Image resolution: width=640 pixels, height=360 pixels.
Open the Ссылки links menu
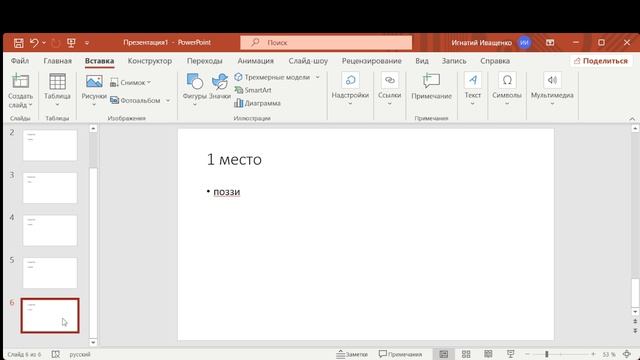(389, 89)
